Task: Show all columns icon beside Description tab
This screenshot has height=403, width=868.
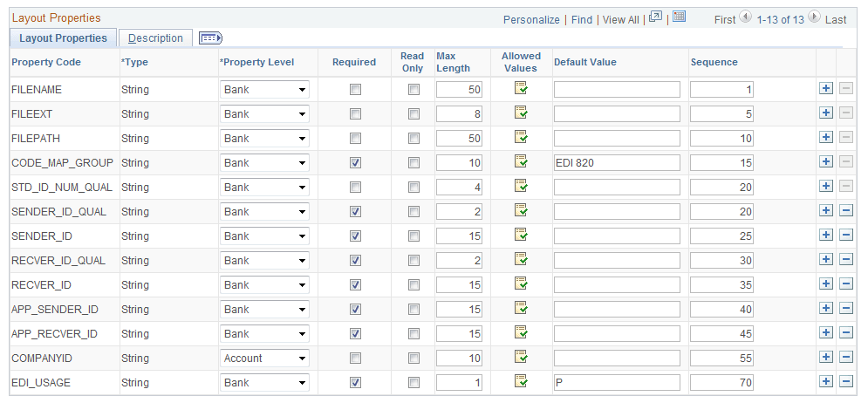Action: pyautogui.click(x=210, y=38)
